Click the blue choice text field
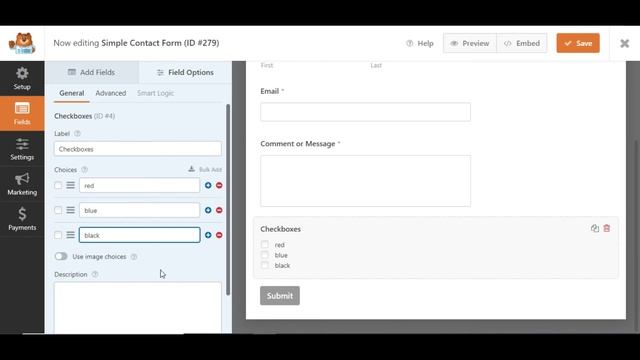This screenshot has width=640, height=360. pos(140,210)
